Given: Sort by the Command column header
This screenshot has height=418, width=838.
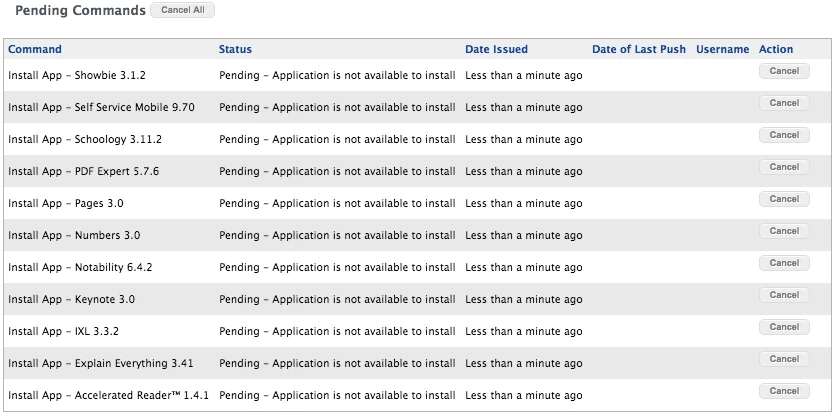Looking at the screenshot, I should (x=35, y=49).
